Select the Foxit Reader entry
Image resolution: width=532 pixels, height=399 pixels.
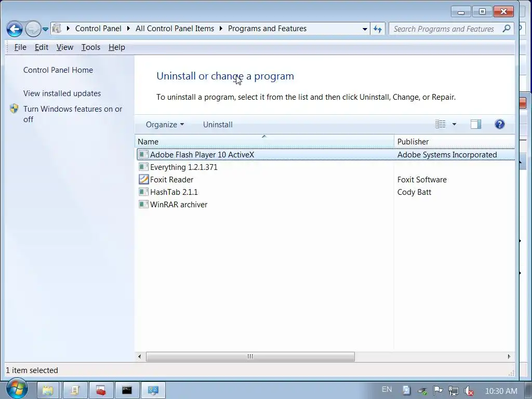tap(171, 179)
